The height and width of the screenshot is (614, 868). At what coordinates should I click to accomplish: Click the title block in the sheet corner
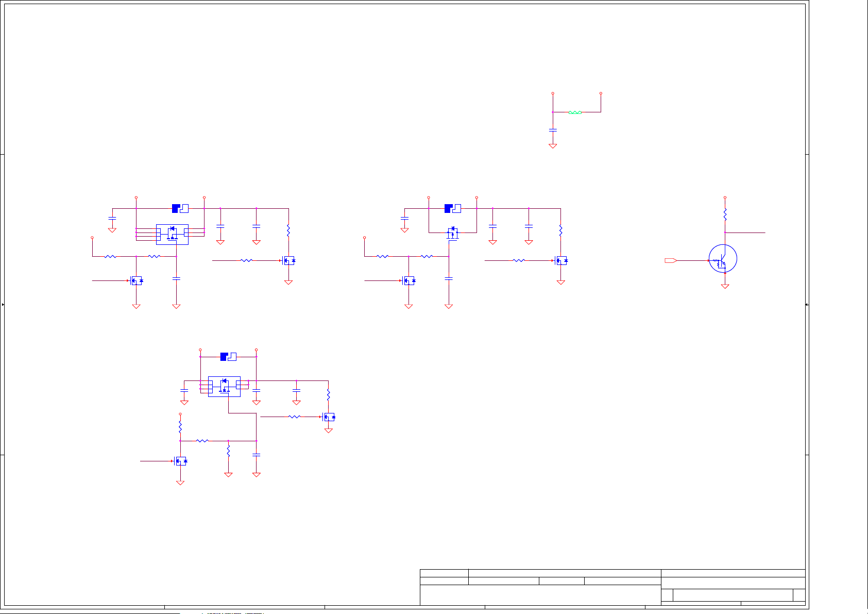[612, 587]
